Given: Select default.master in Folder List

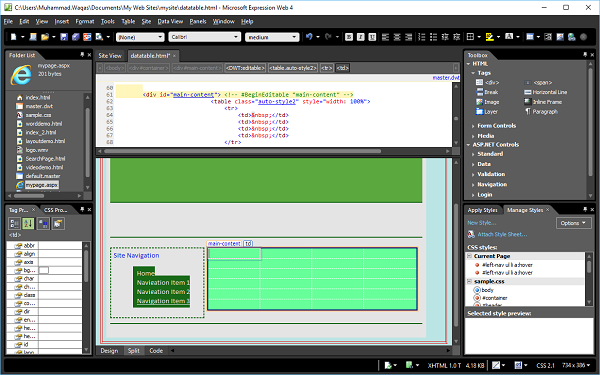Looking at the screenshot, I should point(43,176).
